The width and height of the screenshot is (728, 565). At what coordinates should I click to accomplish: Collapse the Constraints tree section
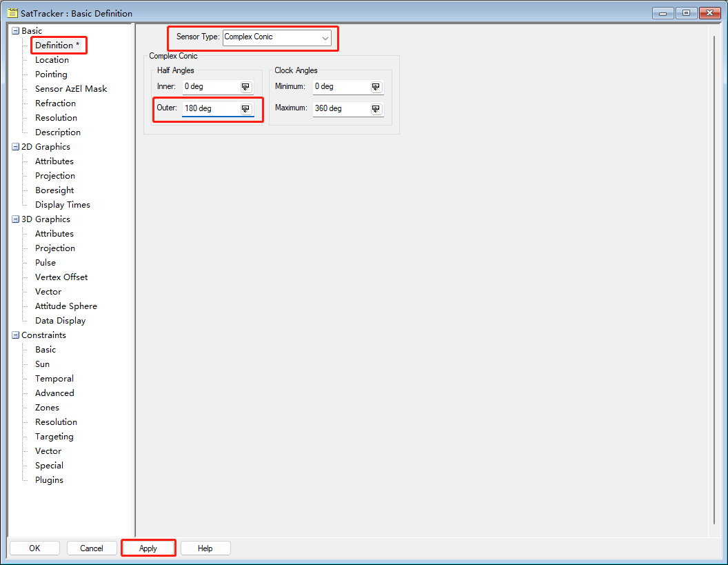(15, 335)
